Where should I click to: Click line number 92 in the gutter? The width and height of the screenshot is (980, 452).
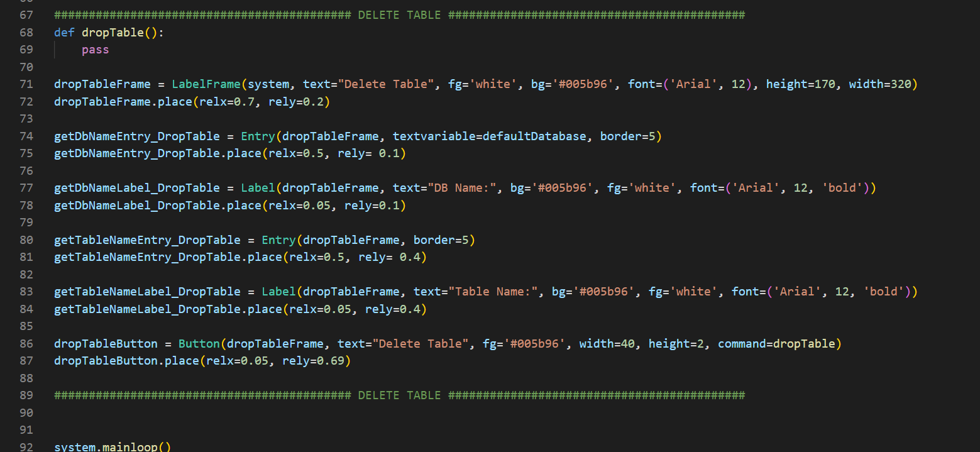(26, 447)
